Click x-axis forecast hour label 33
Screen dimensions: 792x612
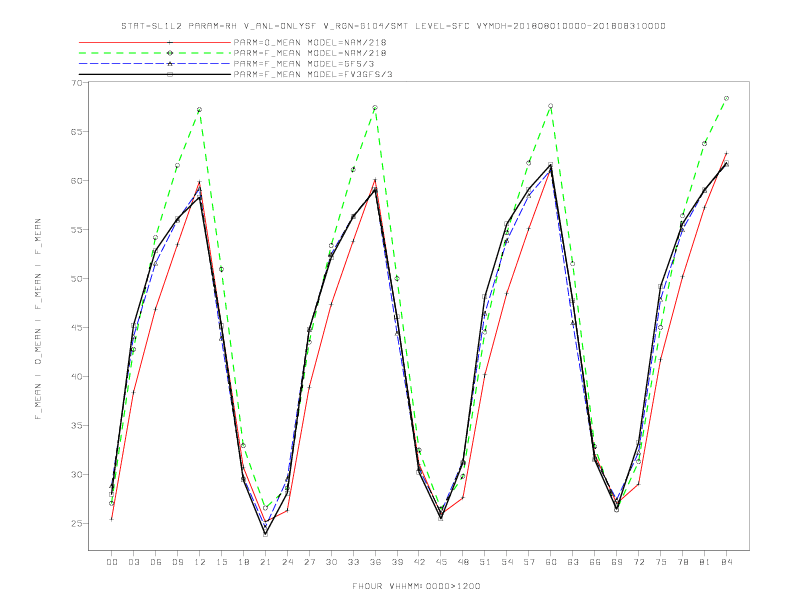[353, 562]
